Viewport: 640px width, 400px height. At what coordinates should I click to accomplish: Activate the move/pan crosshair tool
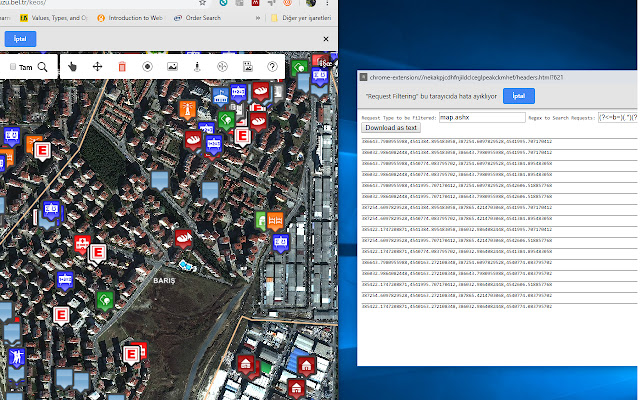(x=97, y=66)
